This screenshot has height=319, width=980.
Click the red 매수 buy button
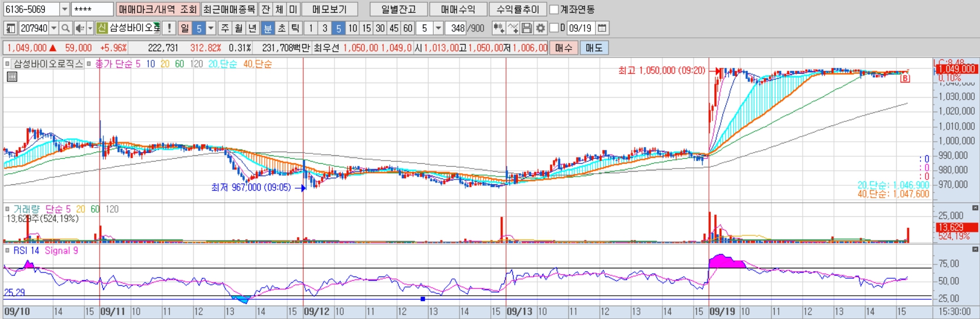tap(564, 48)
